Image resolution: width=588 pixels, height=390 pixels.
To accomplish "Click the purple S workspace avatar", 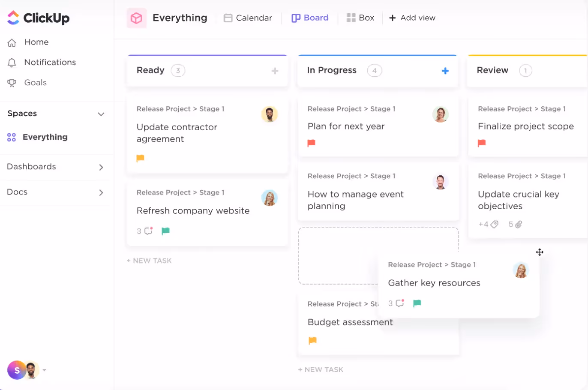I will (x=16, y=370).
